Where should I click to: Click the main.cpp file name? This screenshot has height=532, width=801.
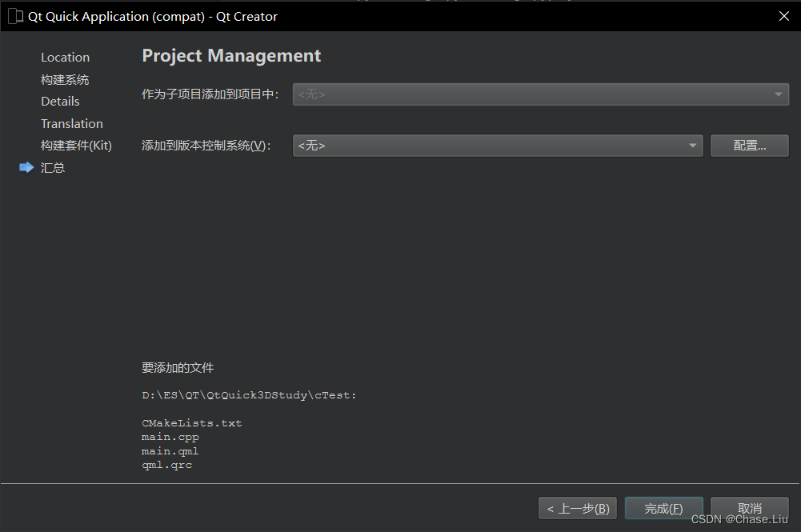(170, 436)
